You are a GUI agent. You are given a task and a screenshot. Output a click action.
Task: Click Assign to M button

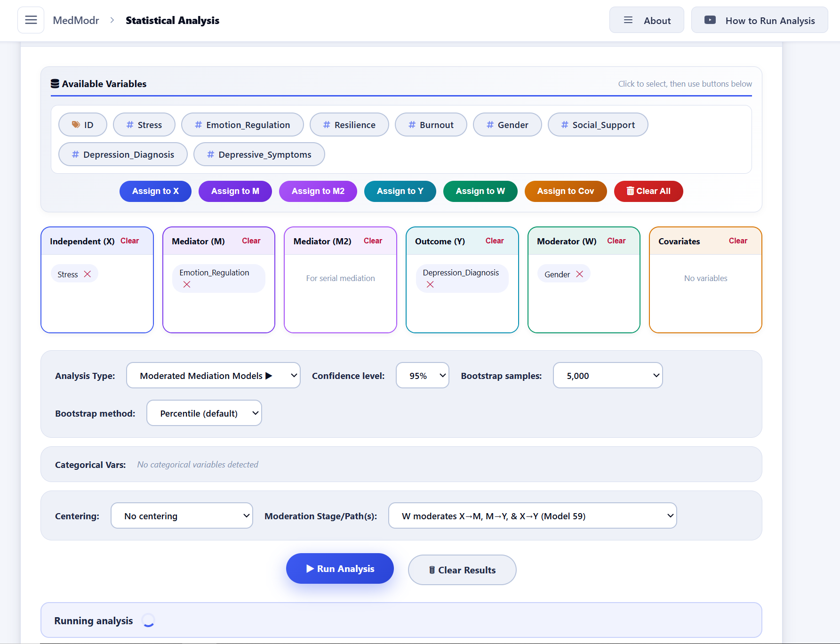point(235,191)
